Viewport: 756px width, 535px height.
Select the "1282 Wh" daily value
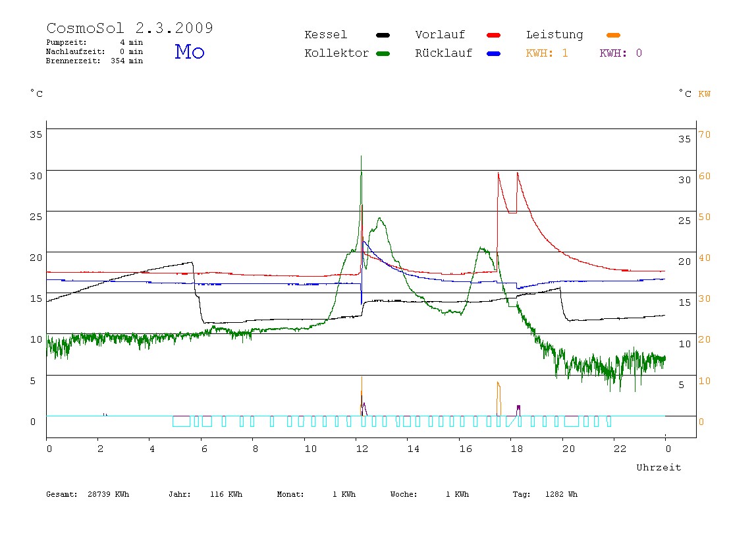tap(561, 494)
